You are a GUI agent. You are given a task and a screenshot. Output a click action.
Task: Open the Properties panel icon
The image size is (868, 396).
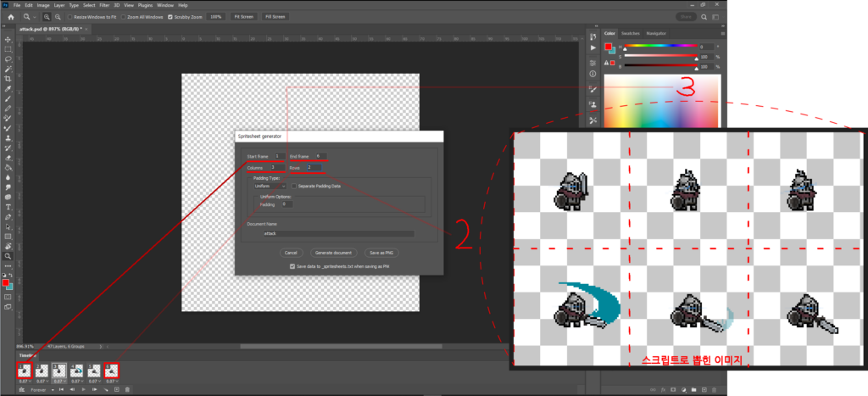[x=593, y=63]
